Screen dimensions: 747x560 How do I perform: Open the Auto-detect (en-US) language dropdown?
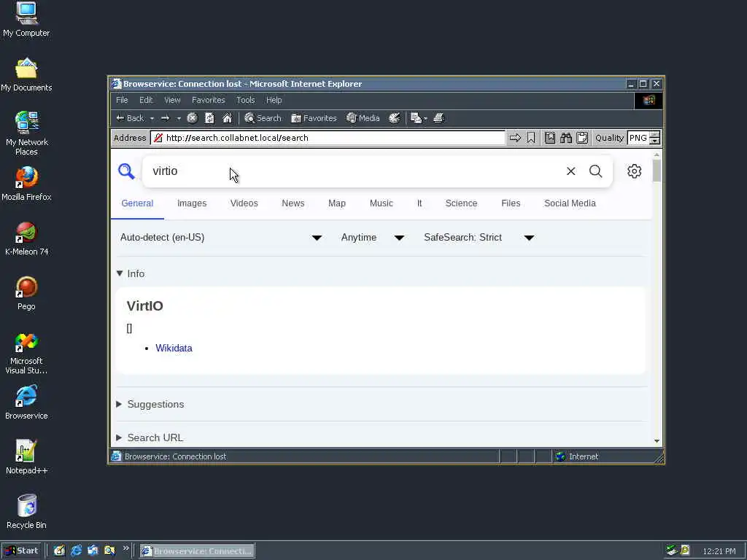(221, 238)
